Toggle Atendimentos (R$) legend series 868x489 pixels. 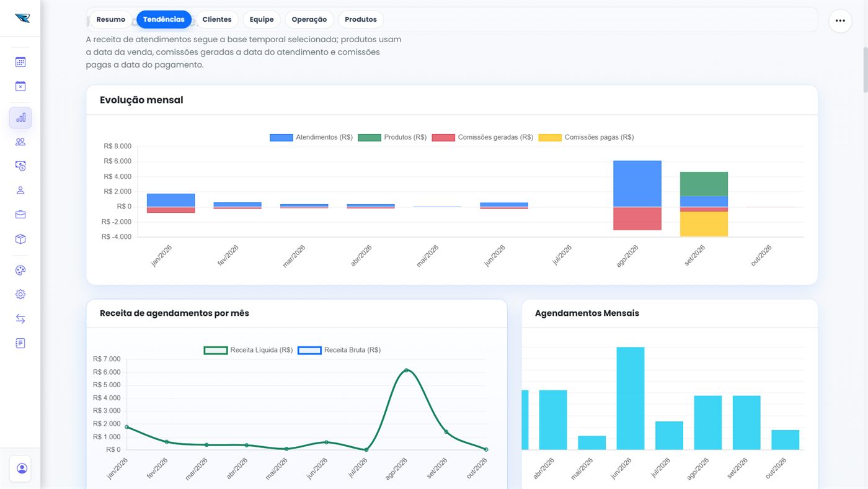(x=311, y=137)
